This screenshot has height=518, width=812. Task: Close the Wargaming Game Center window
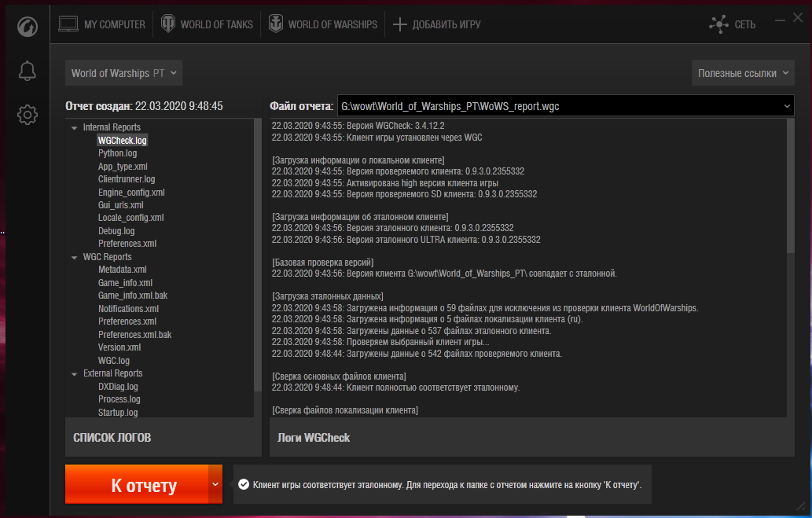click(798, 17)
